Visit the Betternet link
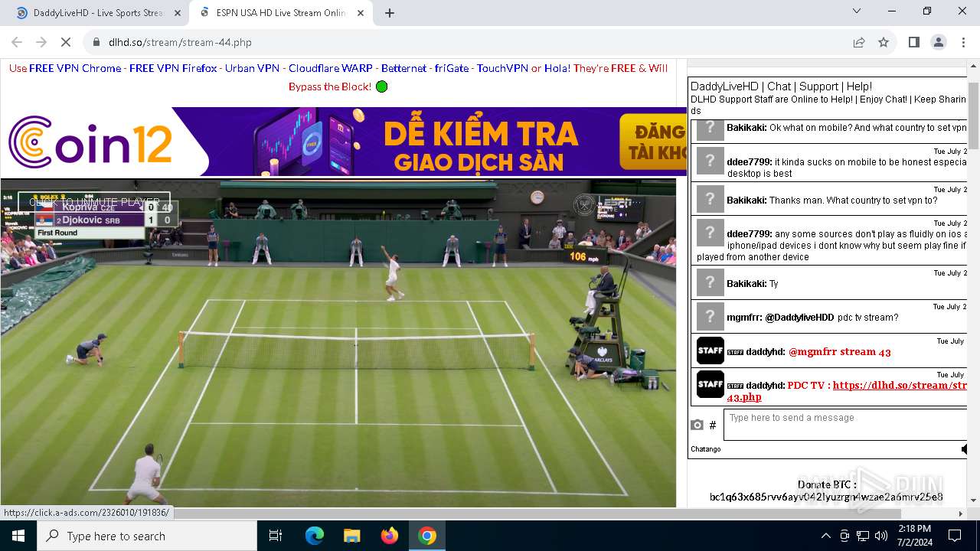Screen dimensions: 980x551 403,68
